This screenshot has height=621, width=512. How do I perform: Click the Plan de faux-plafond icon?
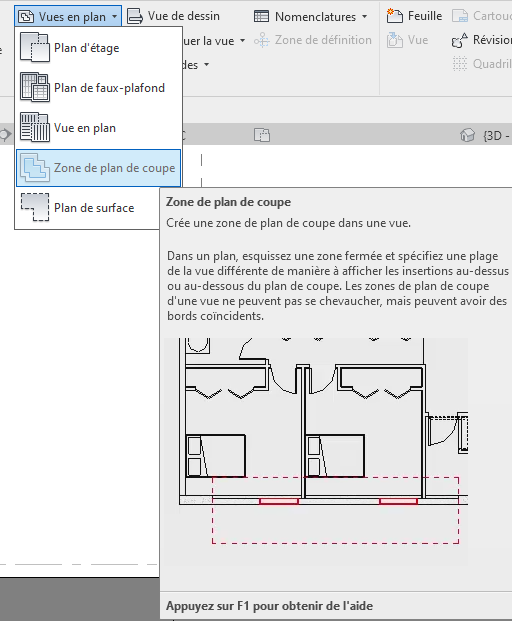pyautogui.click(x=35, y=88)
